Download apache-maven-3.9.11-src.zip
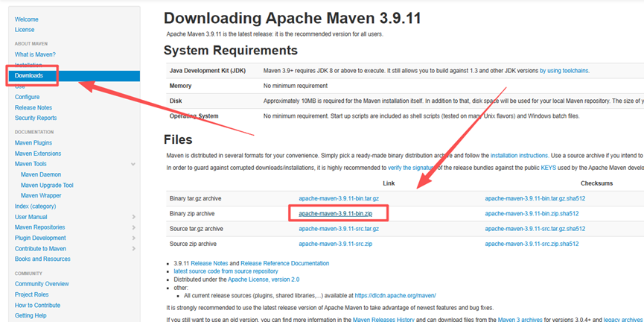Screen dimensions: 644x322 (x=336, y=244)
